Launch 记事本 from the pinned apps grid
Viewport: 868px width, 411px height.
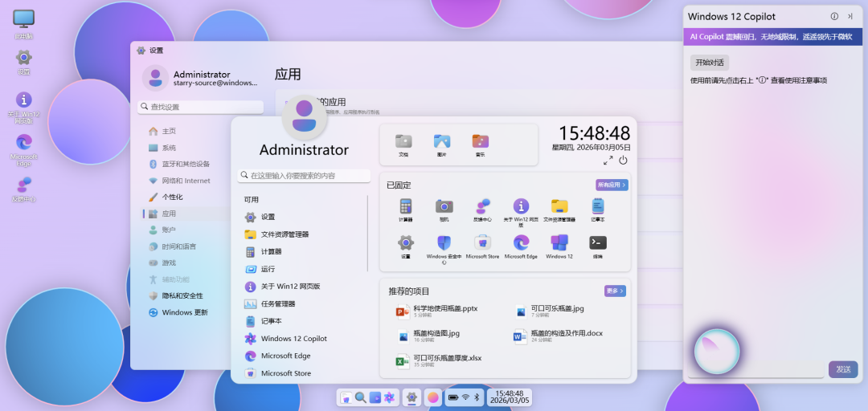pos(598,210)
